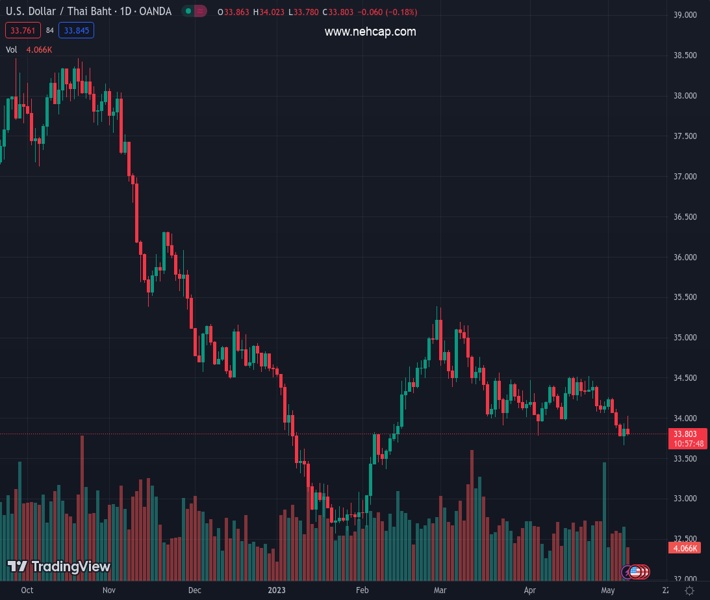The height and width of the screenshot is (600, 710).
Task: Click the red sell price 33.761
Action: [20, 31]
